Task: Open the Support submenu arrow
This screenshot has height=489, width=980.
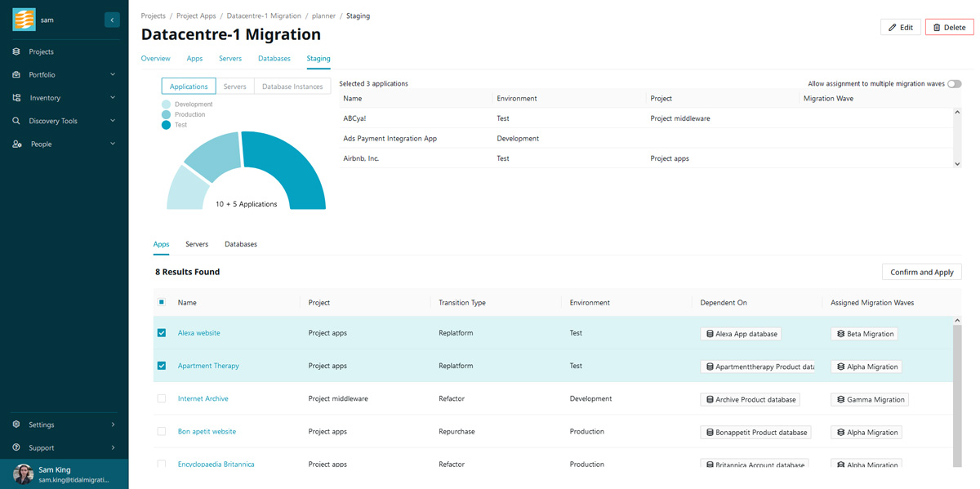Action: coord(113,447)
